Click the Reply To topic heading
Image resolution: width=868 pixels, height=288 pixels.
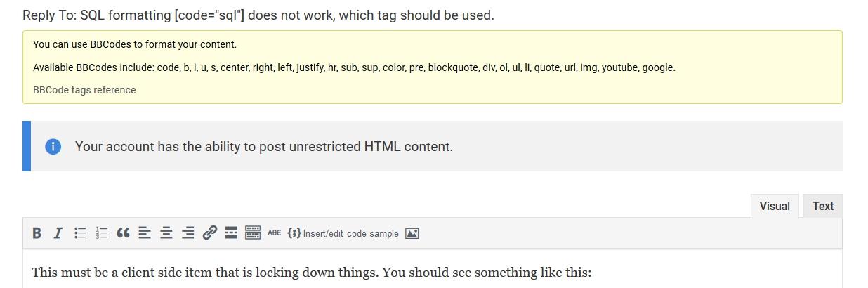[258, 15]
